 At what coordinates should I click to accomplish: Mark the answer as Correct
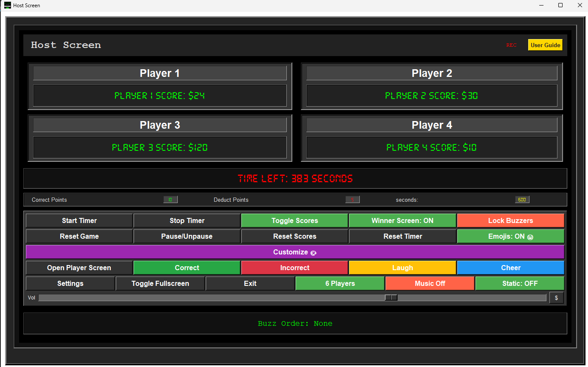[x=187, y=268]
